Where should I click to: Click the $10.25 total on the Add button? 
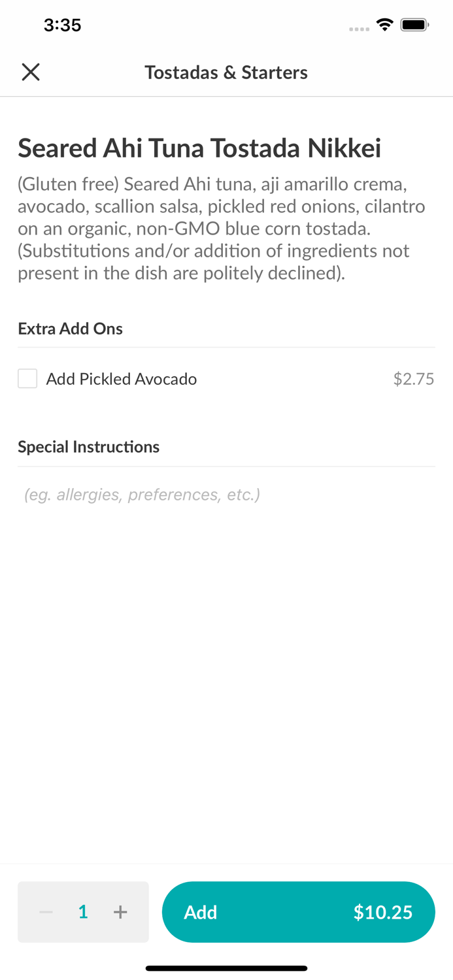coord(382,912)
